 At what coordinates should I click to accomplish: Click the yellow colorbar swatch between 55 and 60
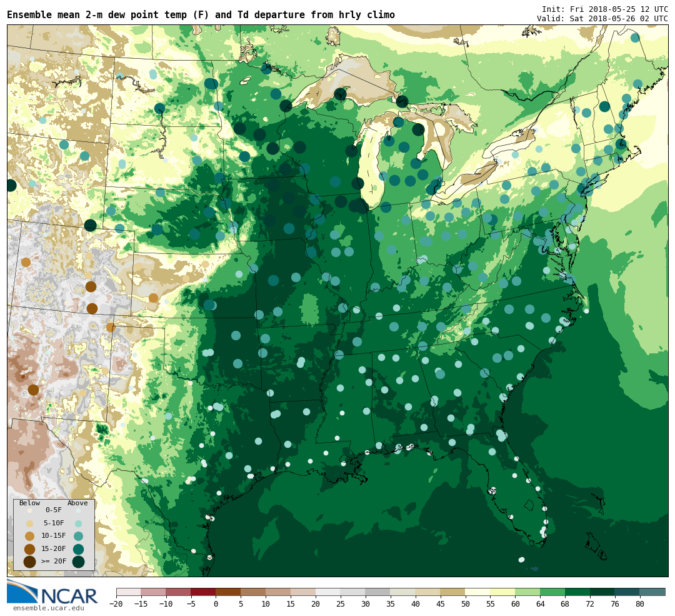pyautogui.click(x=502, y=592)
